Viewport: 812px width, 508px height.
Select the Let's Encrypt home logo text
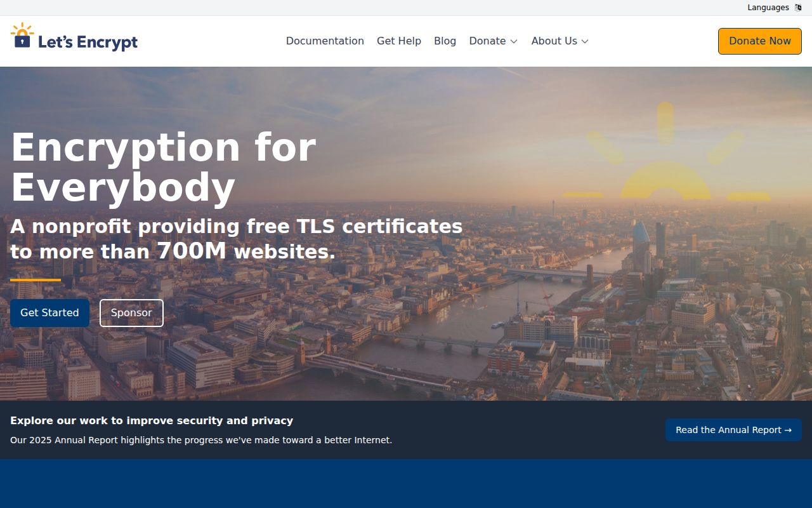88,41
